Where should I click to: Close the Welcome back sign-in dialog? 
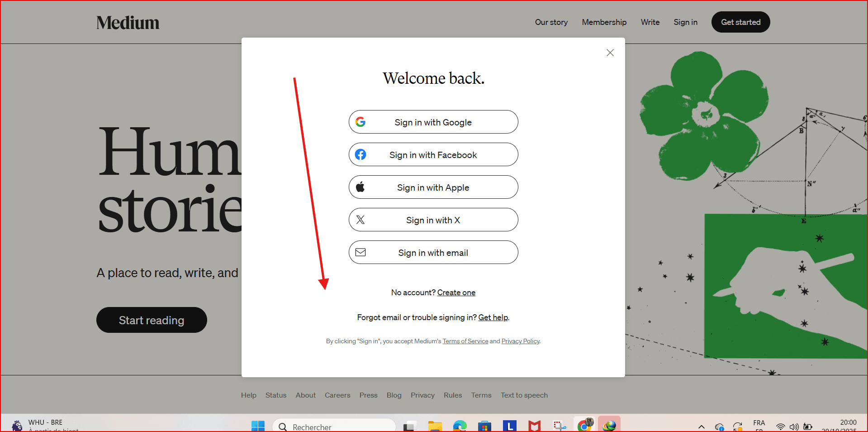pos(610,53)
